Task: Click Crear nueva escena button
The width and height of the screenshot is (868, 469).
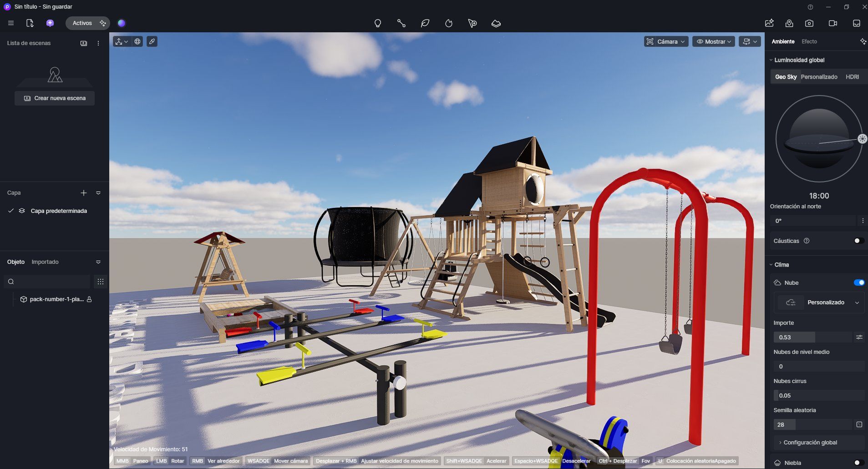Action: pos(55,98)
